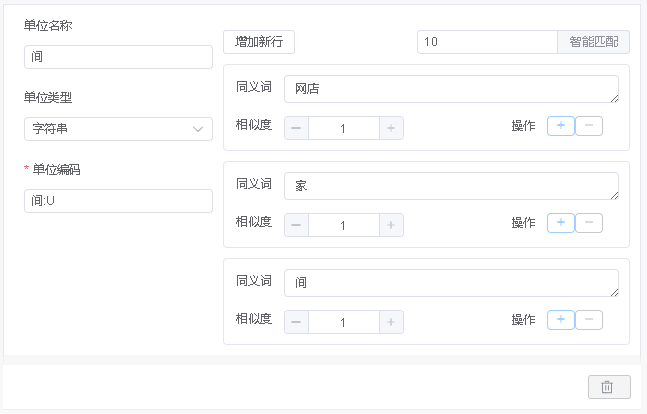Click the 家 synonym text area

click(x=451, y=186)
